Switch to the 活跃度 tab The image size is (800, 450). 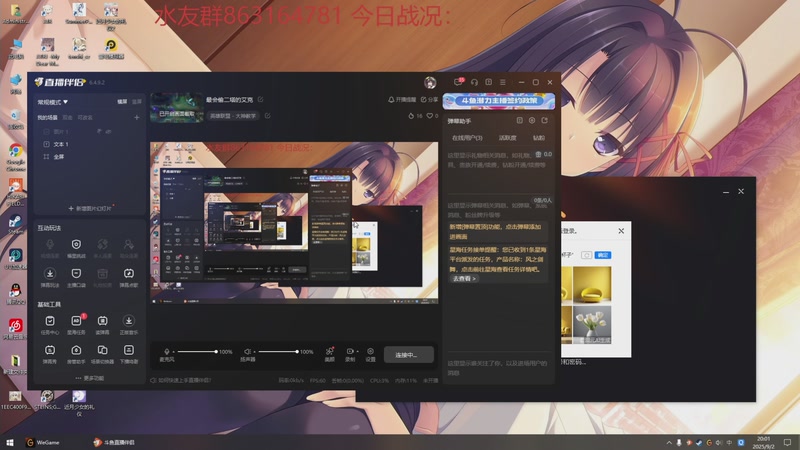click(507, 138)
